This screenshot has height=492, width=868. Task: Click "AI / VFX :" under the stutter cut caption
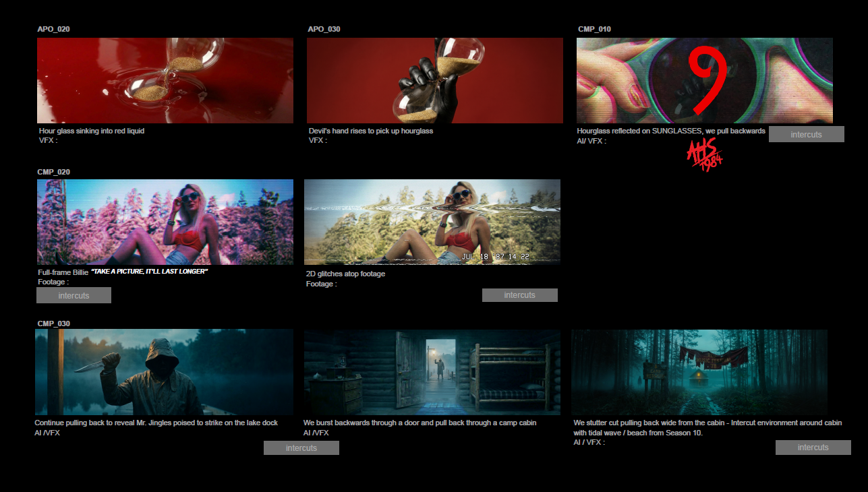coord(589,442)
